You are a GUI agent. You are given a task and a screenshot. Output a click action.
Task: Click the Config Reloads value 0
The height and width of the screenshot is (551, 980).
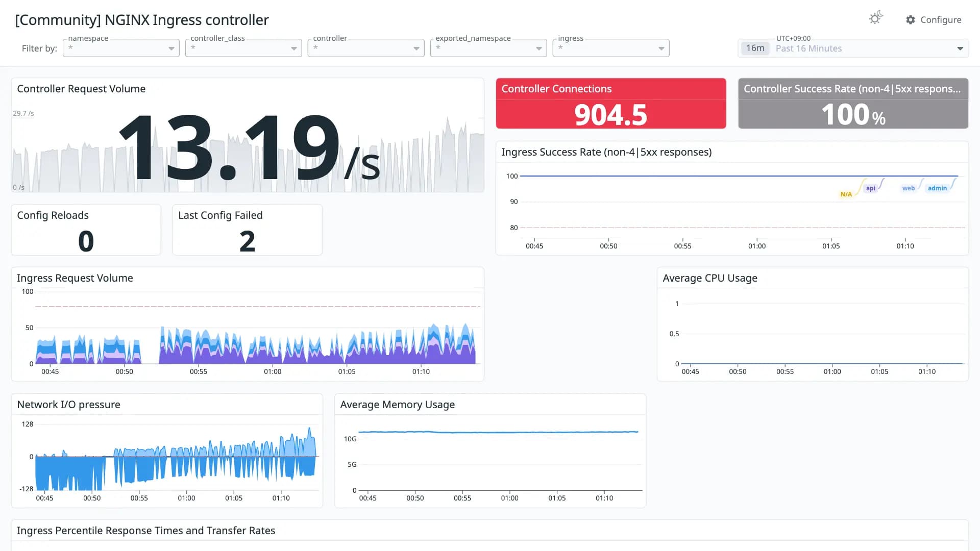86,241
